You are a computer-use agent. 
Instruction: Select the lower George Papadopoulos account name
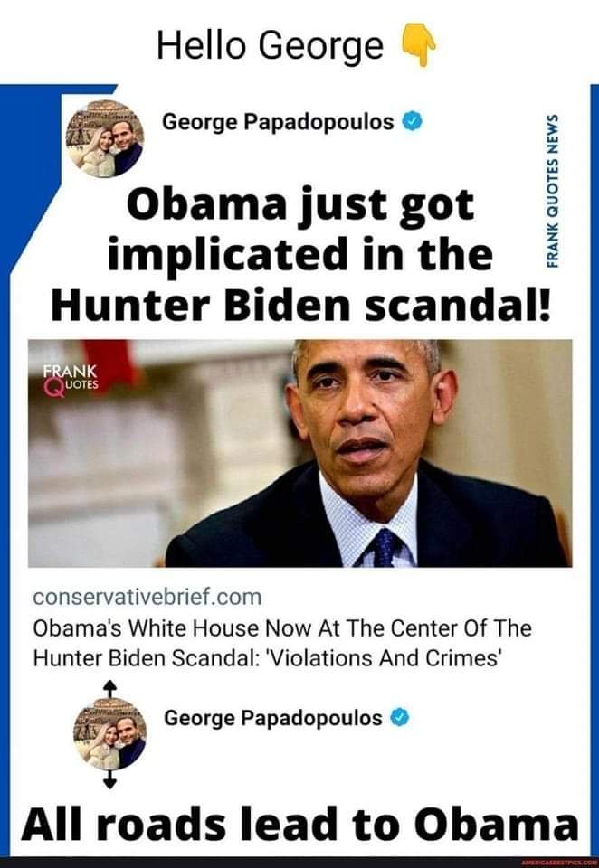pyautogui.click(x=273, y=718)
